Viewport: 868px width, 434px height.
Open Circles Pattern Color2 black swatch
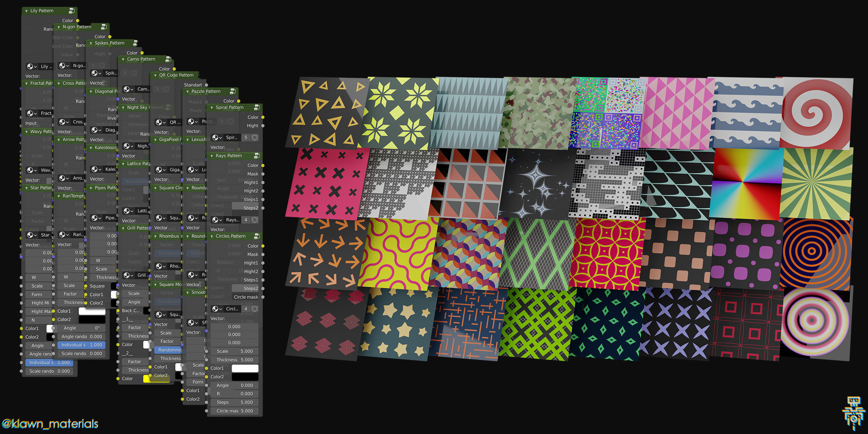(x=245, y=377)
